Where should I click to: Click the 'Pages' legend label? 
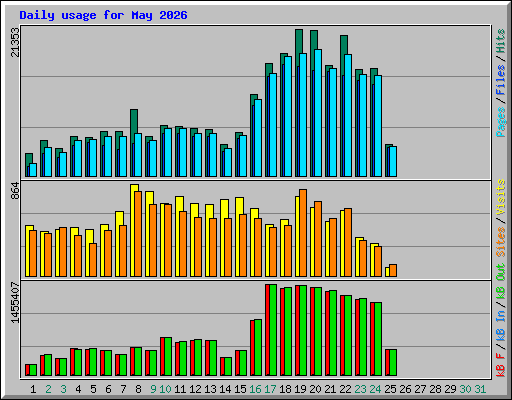pos(500,122)
